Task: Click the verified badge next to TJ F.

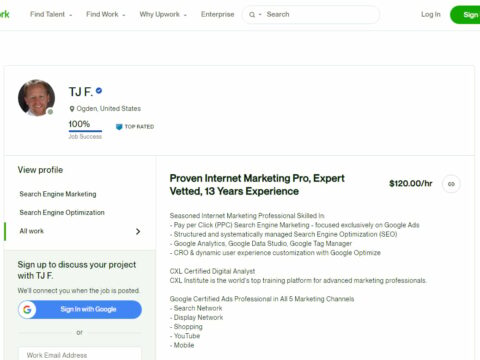Action: coord(99,91)
